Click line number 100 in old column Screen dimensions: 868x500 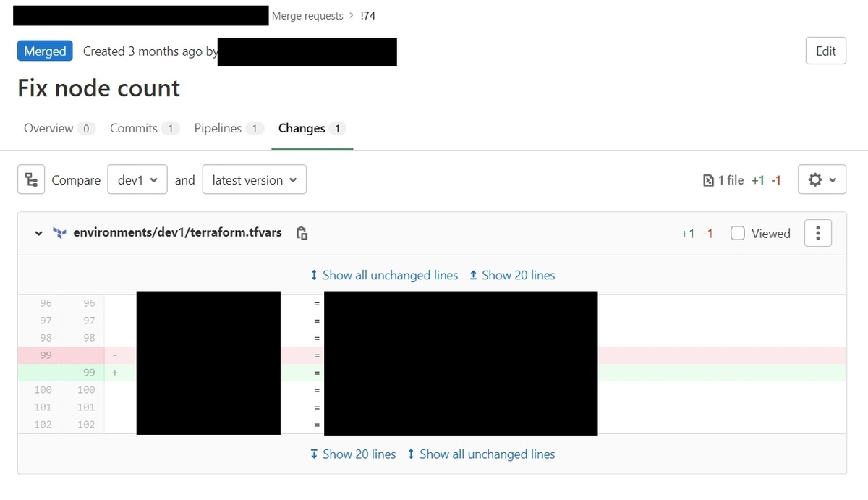click(x=43, y=390)
